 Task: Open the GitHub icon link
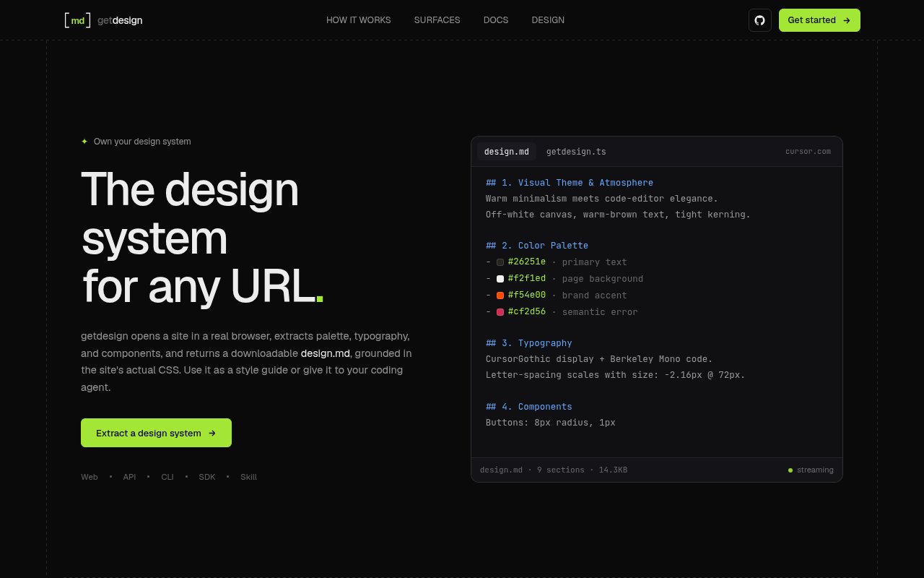point(759,20)
